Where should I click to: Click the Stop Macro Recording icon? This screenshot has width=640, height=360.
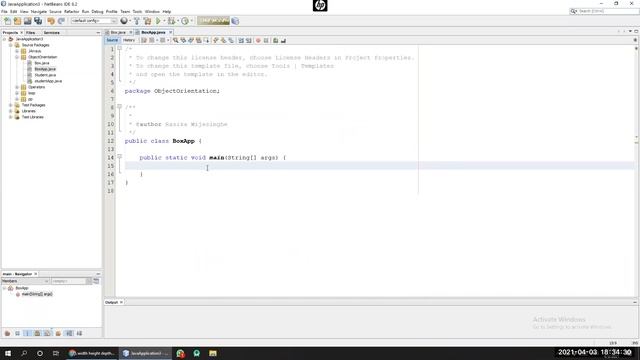click(266, 40)
